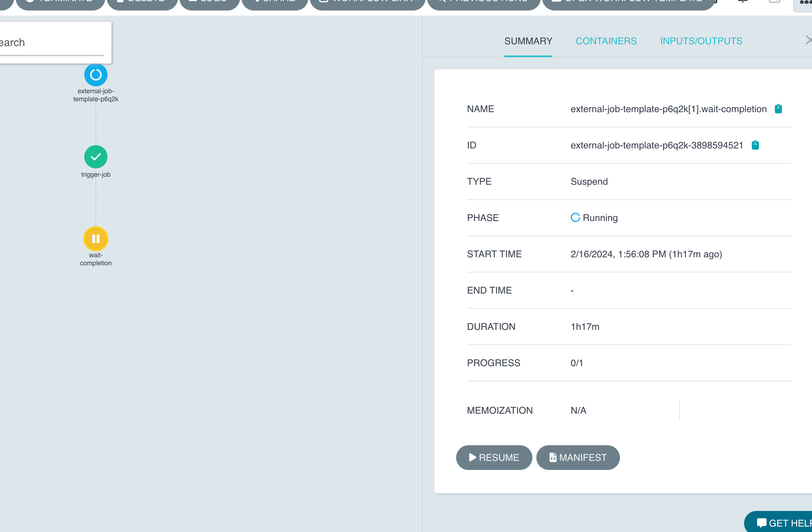Image resolution: width=812 pixels, height=532 pixels.
Task: Select the external-job-template-p6q2k running root node
Action: (x=96, y=75)
